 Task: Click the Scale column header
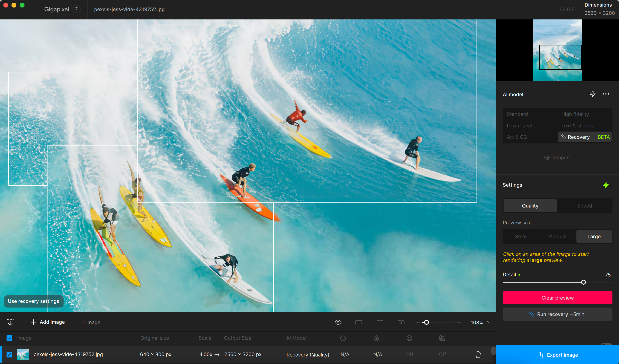205,338
